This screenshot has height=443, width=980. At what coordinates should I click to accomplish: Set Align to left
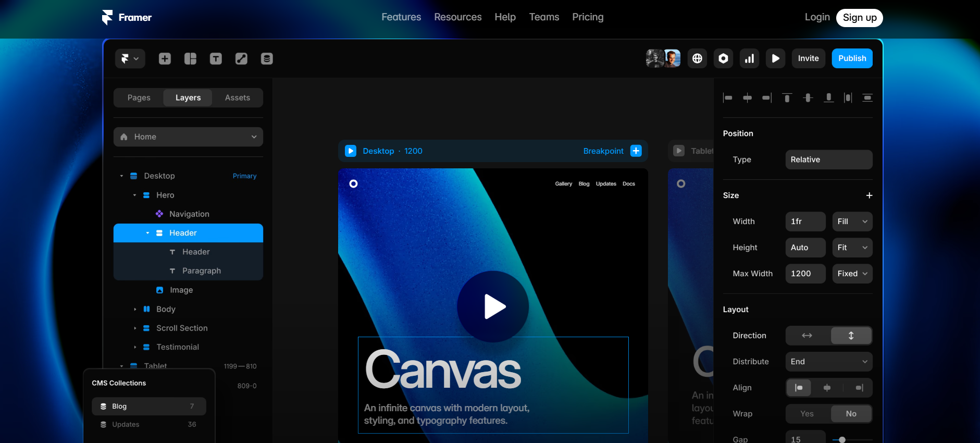[x=799, y=388]
